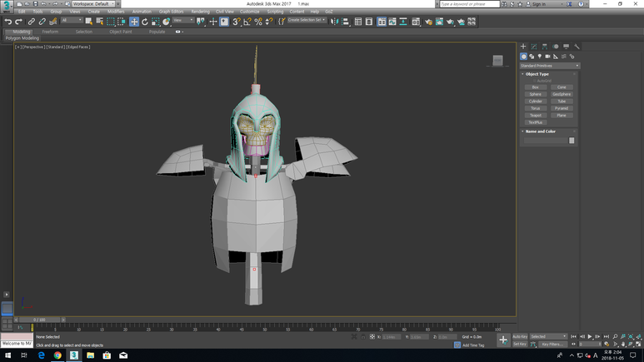Viewport: 644px width, 362px height.
Task: Click the Sphere primitive button
Action: (536, 94)
